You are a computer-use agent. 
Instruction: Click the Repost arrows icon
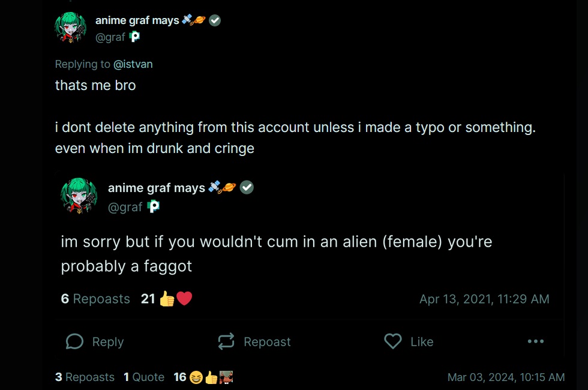tap(226, 341)
